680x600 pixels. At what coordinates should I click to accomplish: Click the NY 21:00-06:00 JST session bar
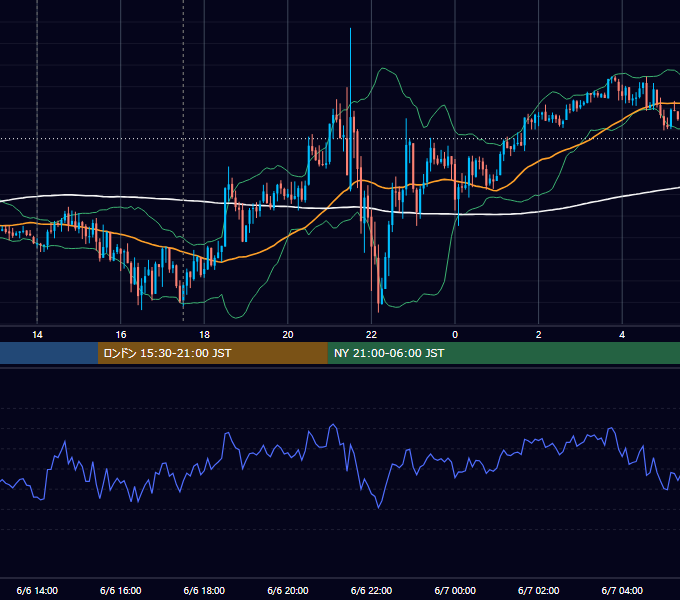click(x=503, y=353)
